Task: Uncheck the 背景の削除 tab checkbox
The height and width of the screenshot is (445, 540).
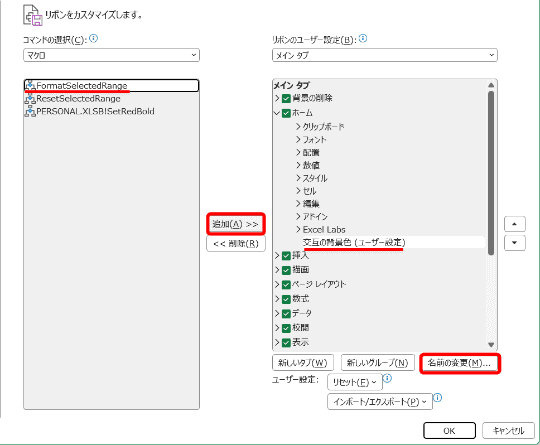Action: (286, 99)
